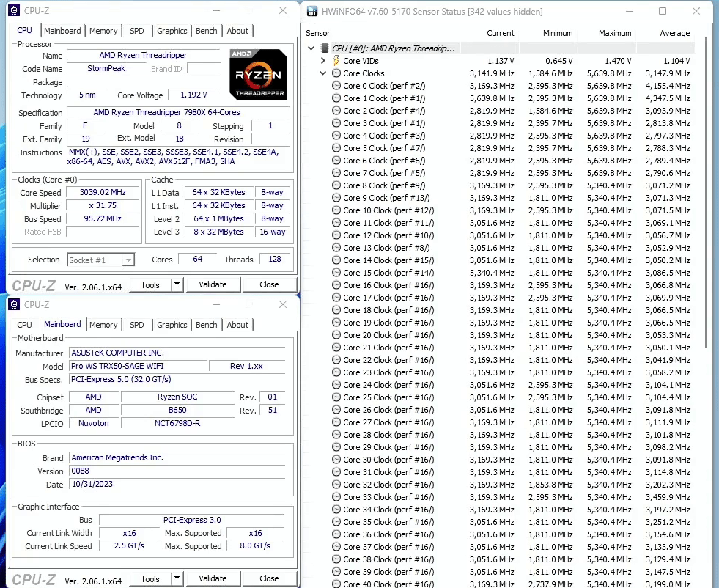Click Tools button in top CPU-Z window

pyautogui.click(x=150, y=284)
